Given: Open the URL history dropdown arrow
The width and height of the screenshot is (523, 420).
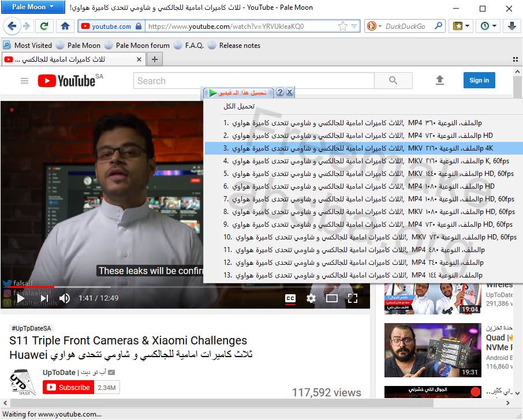Looking at the screenshot, I should [x=354, y=27].
